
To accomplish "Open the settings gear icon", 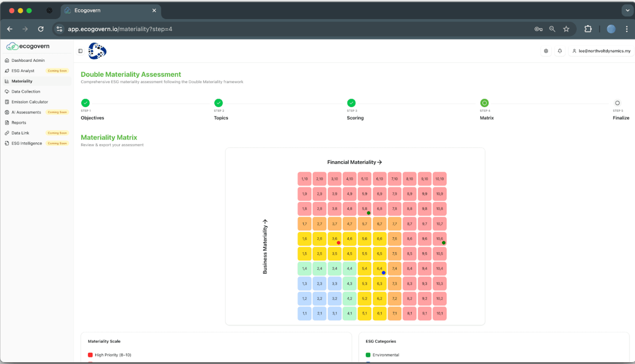I will [546, 51].
